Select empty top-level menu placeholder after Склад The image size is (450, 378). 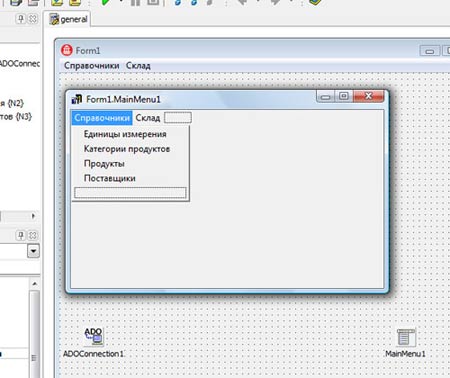pos(178,118)
